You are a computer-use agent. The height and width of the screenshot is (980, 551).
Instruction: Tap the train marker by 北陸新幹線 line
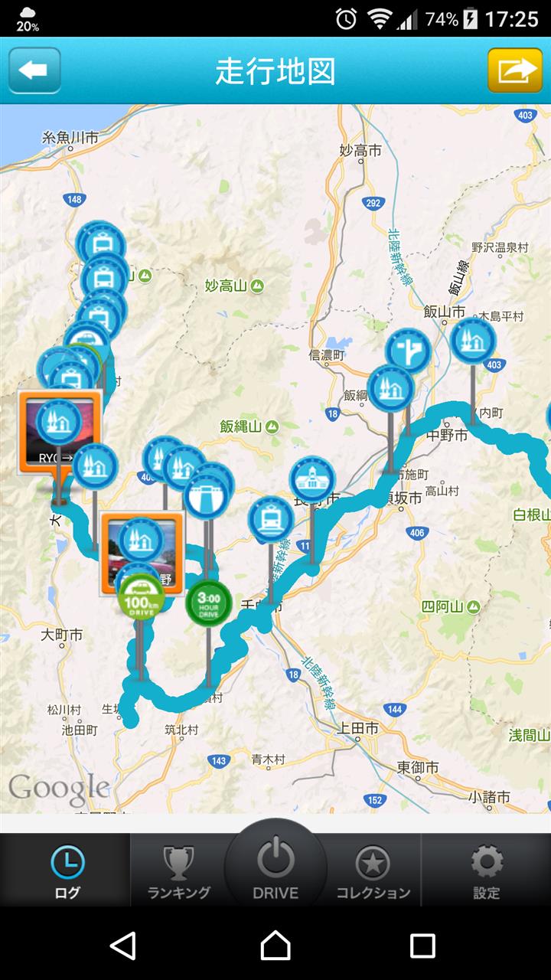tap(271, 519)
